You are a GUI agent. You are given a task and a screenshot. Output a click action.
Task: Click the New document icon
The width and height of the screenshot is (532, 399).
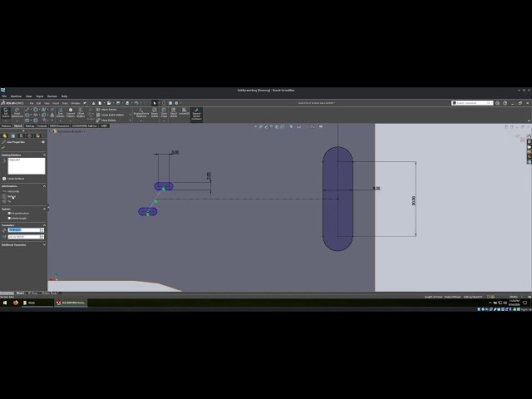(x=100, y=103)
